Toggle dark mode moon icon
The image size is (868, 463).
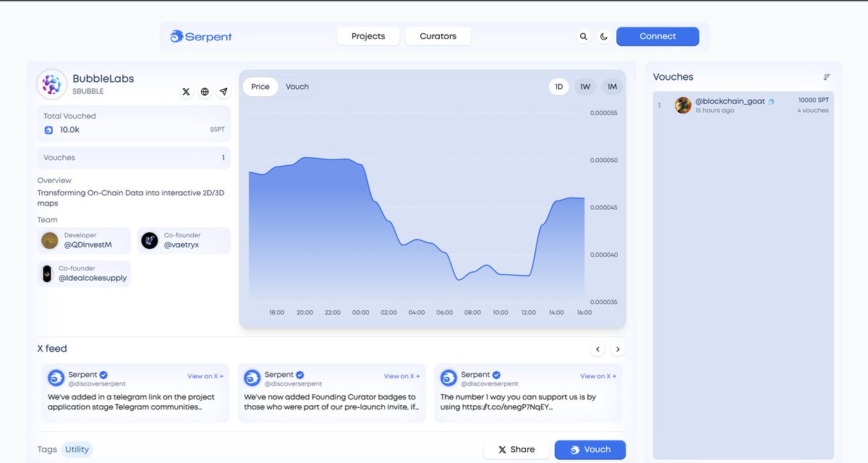coord(604,37)
